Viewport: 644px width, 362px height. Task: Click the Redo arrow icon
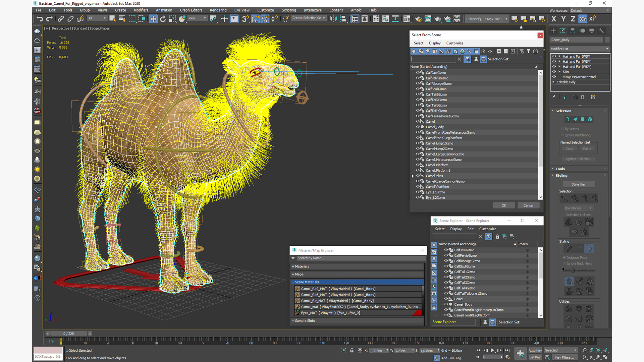49,19
